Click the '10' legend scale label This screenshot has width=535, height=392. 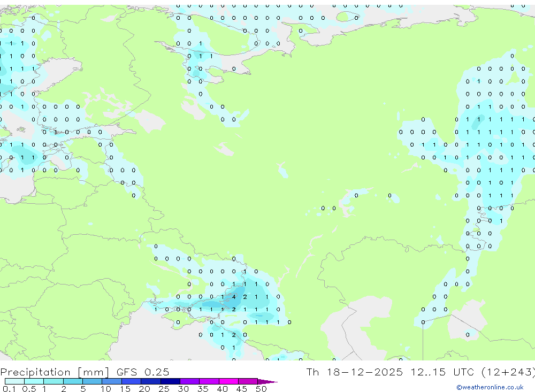point(105,389)
